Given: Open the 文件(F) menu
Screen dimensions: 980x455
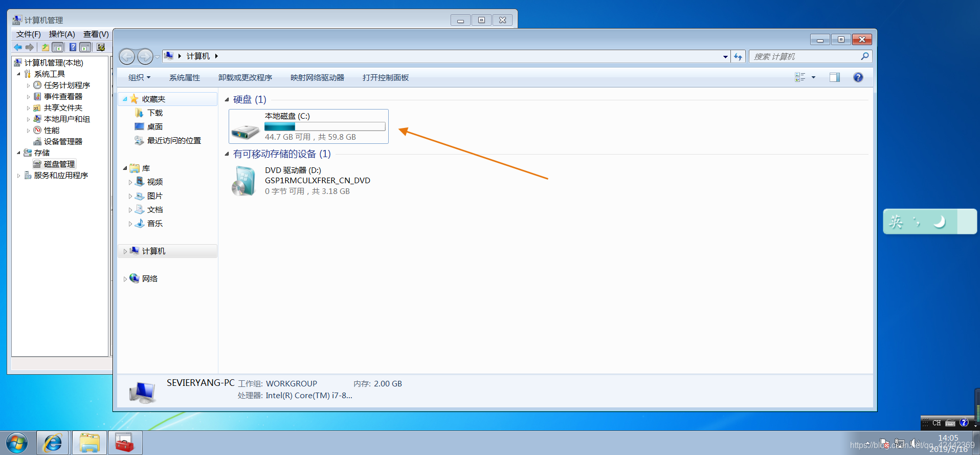Looking at the screenshot, I should tap(29, 34).
